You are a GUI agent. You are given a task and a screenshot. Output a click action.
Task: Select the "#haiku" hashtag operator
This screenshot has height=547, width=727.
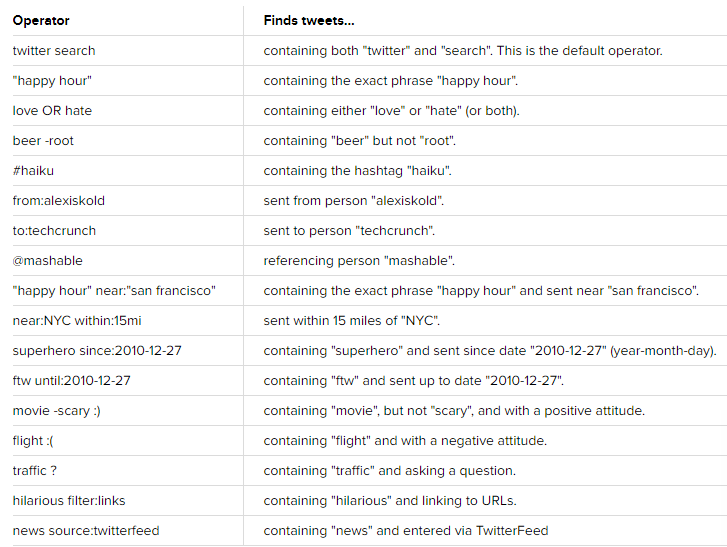click(x=32, y=170)
